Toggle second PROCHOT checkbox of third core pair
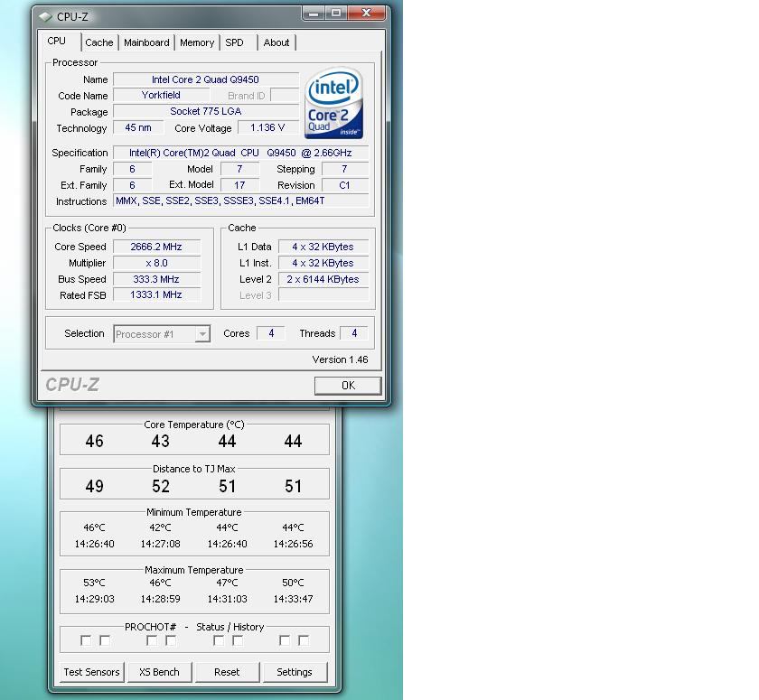The image size is (759, 700). coord(237,640)
